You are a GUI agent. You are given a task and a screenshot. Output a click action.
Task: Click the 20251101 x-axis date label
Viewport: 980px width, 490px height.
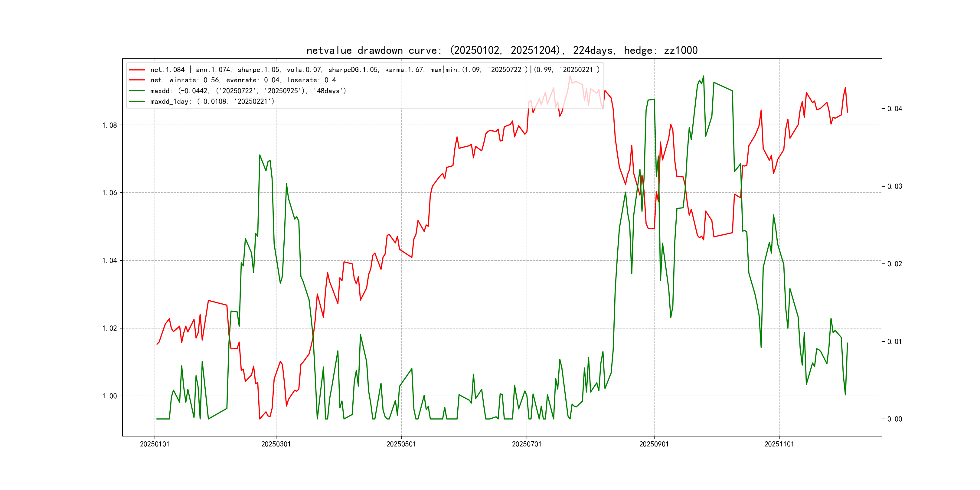pos(779,444)
